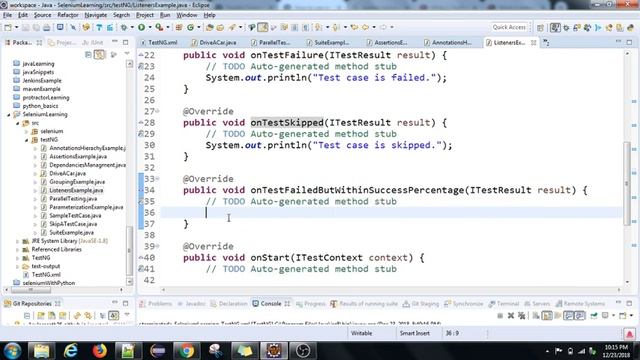Open the OBS Studio taskbar icon

click(303, 351)
